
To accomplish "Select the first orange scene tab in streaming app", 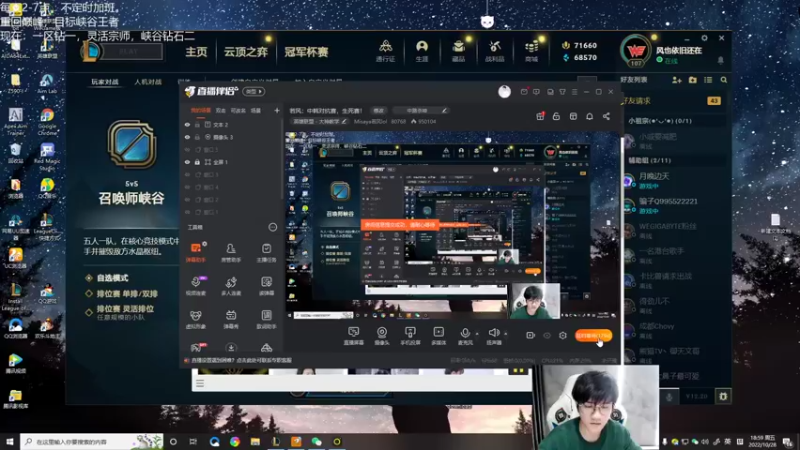I will click(x=201, y=110).
